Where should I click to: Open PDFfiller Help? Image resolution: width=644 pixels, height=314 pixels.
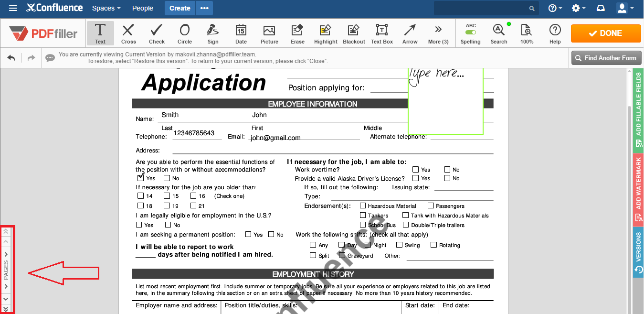pyautogui.click(x=555, y=33)
